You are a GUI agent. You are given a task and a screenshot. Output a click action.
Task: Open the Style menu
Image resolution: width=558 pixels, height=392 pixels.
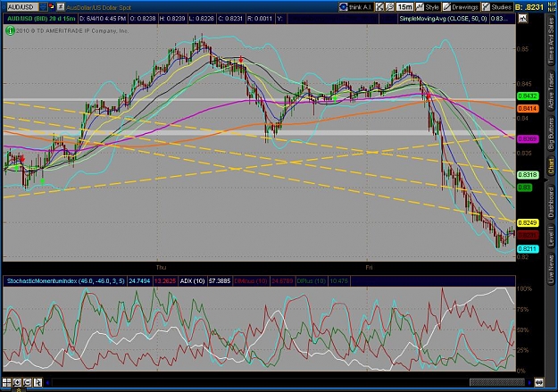pos(428,7)
